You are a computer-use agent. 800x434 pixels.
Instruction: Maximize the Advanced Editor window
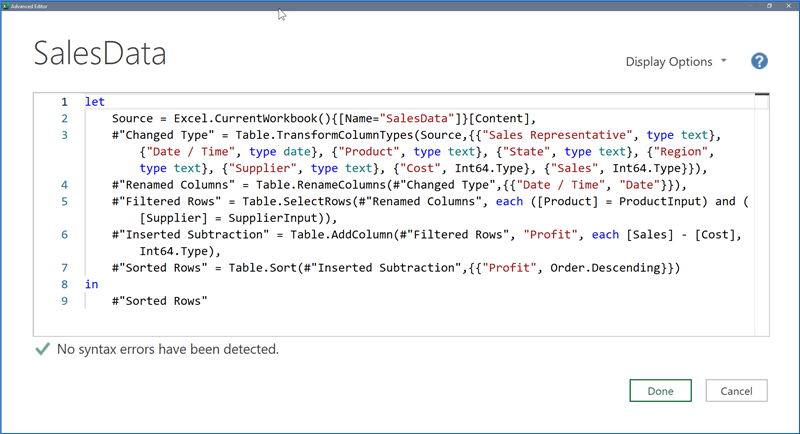[x=769, y=5]
